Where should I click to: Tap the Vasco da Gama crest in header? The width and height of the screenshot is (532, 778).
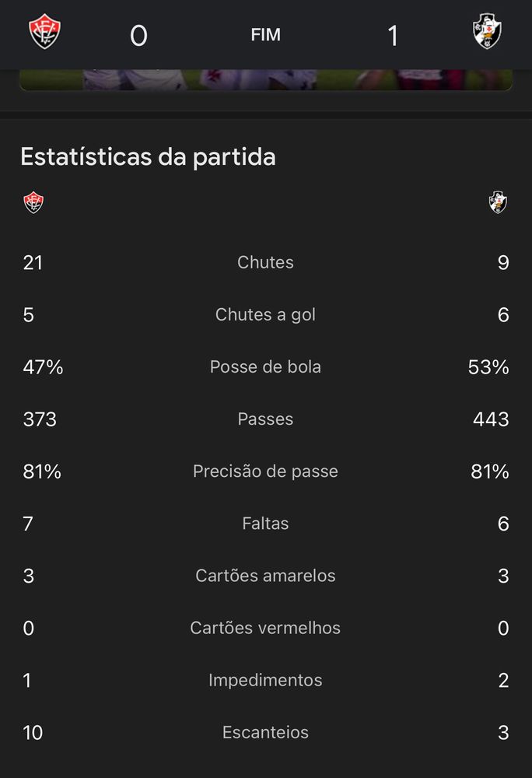pos(487,31)
